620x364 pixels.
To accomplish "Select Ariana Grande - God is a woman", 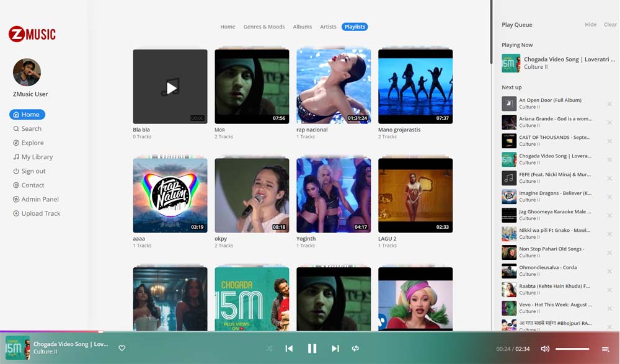I will click(x=556, y=118).
